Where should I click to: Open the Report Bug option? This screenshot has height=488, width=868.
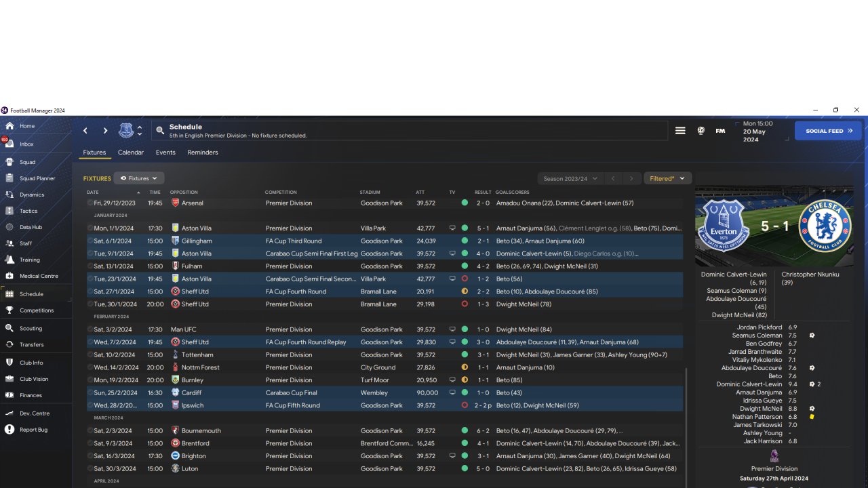(33, 430)
